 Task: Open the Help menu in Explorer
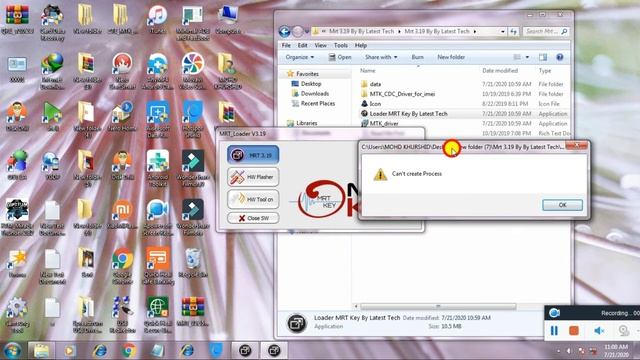pyautogui.click(x=361, y=45)
